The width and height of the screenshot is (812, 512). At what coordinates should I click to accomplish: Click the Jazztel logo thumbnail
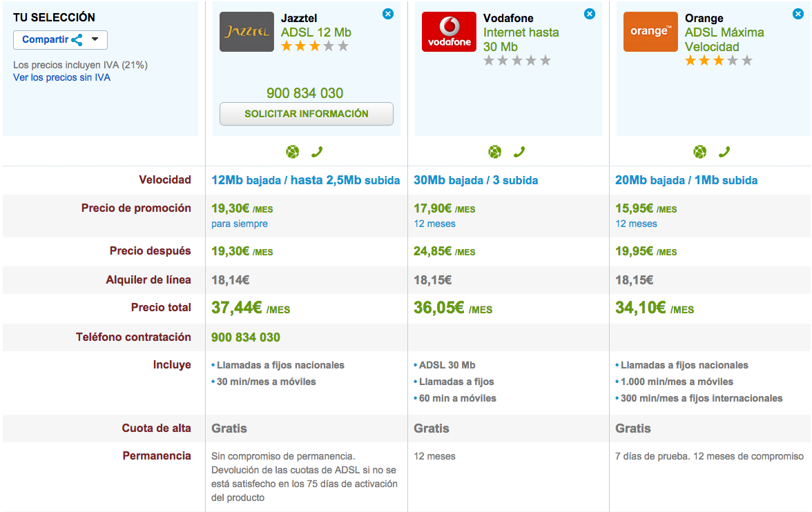point(246,32)
